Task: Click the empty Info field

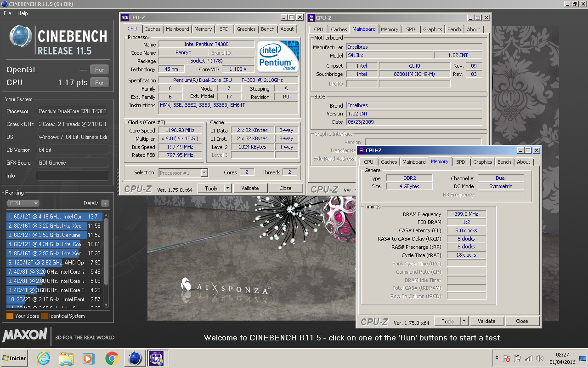Action: coord(73,176)
